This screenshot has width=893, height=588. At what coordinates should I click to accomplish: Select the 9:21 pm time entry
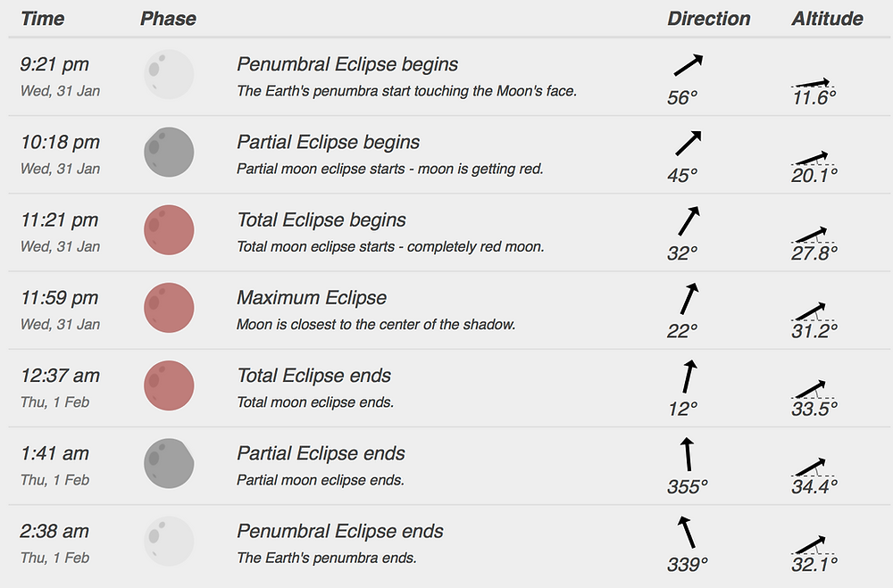pos(54,64)
